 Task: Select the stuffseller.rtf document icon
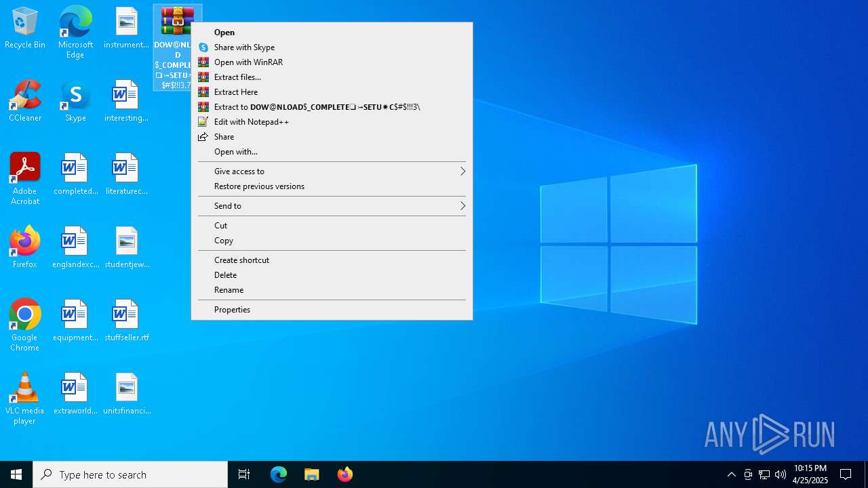pyautogui.click(x=126, y=321)
